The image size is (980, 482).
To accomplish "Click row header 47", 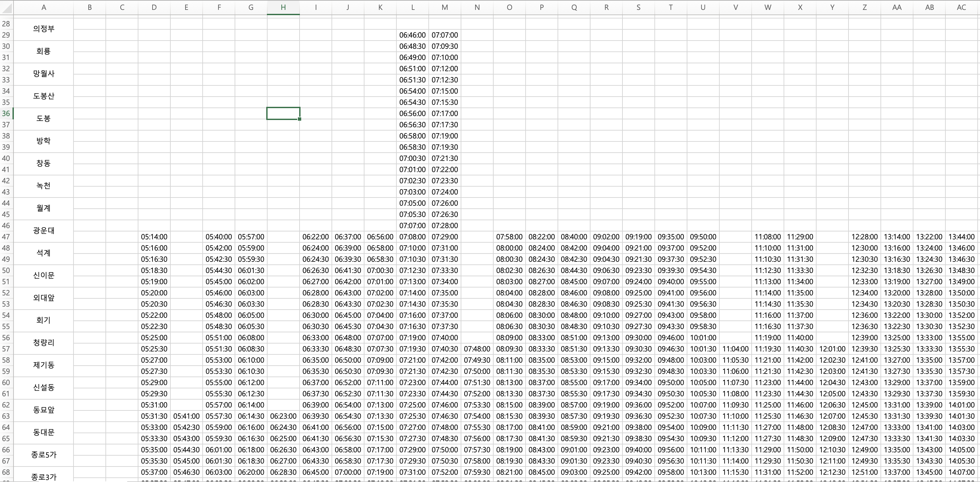I will pos(6,237).
